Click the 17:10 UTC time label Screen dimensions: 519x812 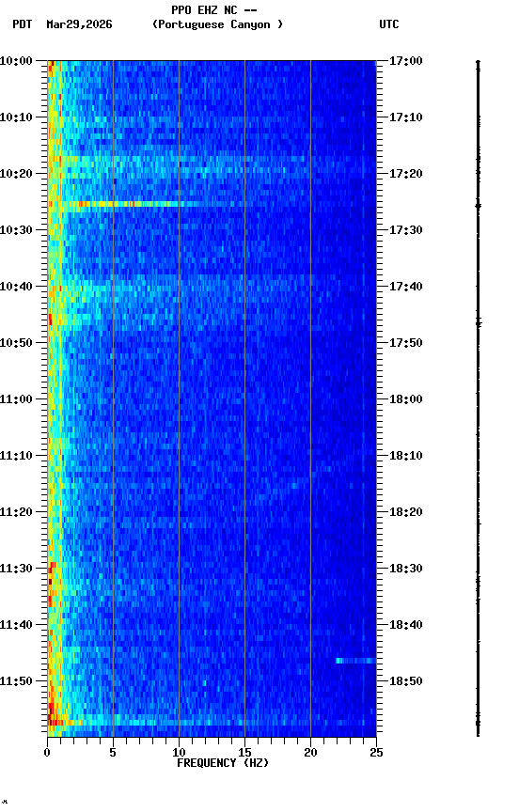point(405,117)
